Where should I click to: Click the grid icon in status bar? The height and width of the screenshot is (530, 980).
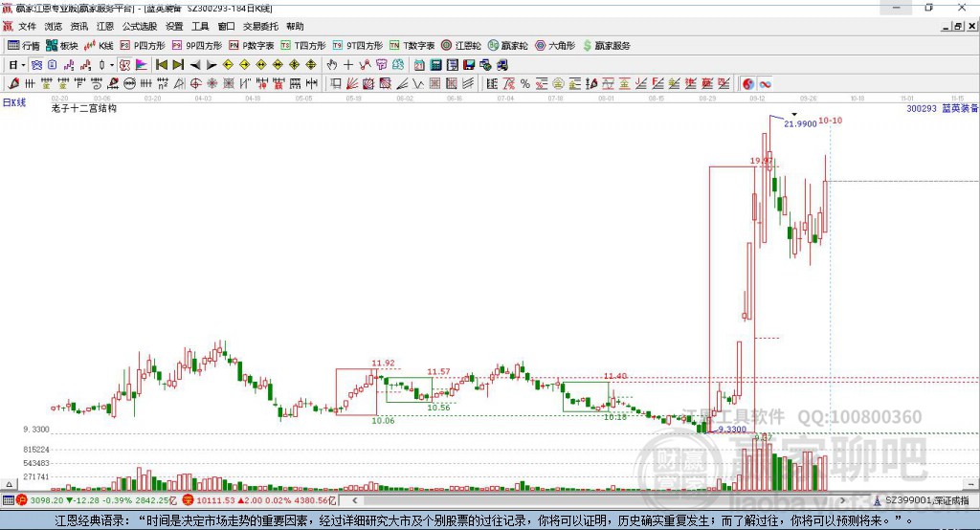point(8,500)
